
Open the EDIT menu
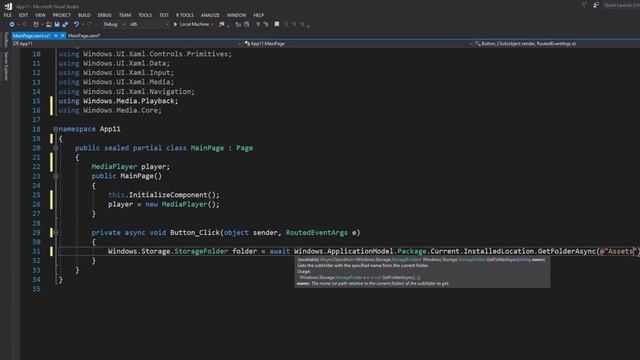tap(23, 15)
